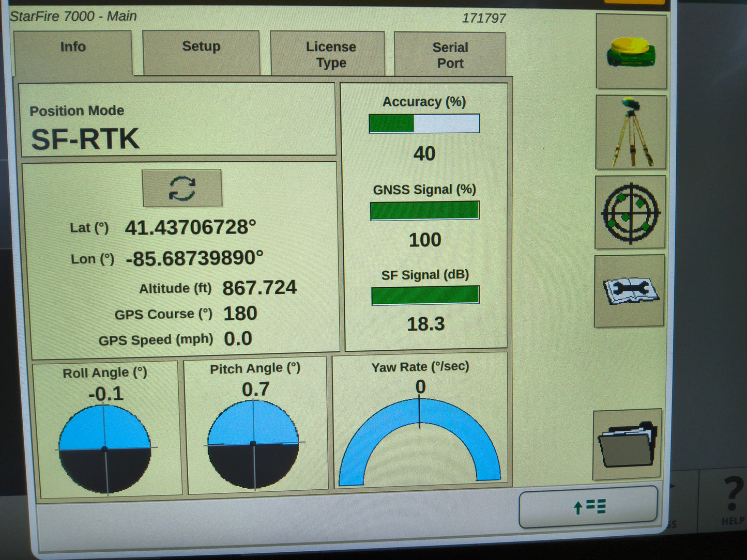Open the License Type tab
Screen dimensions: 747x560
click(327, 54)
